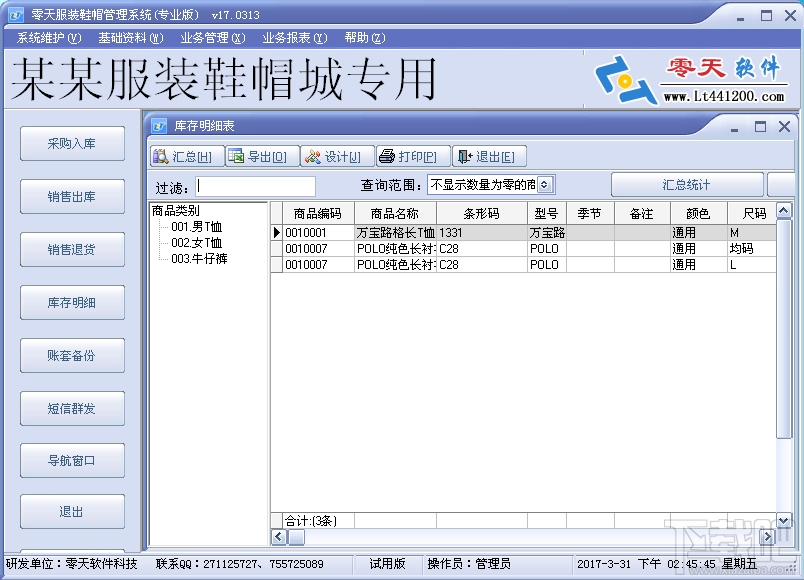Click the 合计:(3条) summary cell
The image size is (804, 580).
[x=318, y=521]
